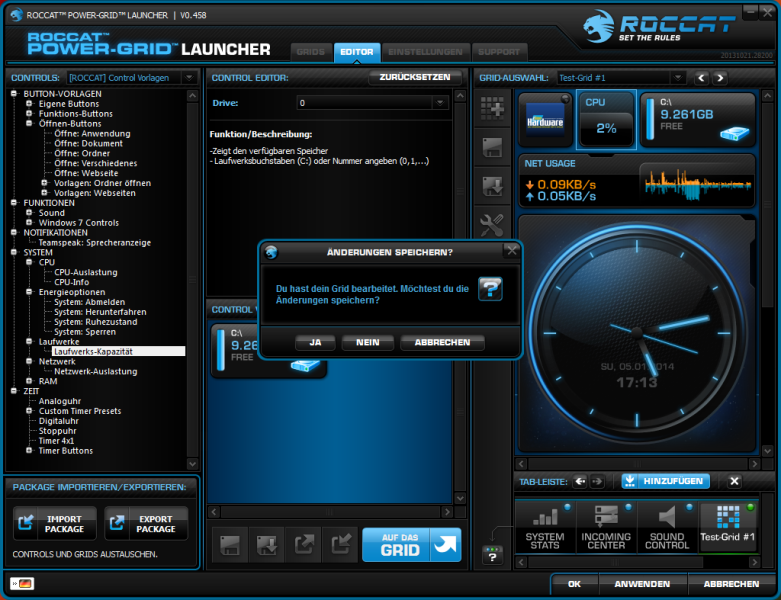Click the help question mark icon near tab bar
The image size is (781, 600).
point(492,556)
